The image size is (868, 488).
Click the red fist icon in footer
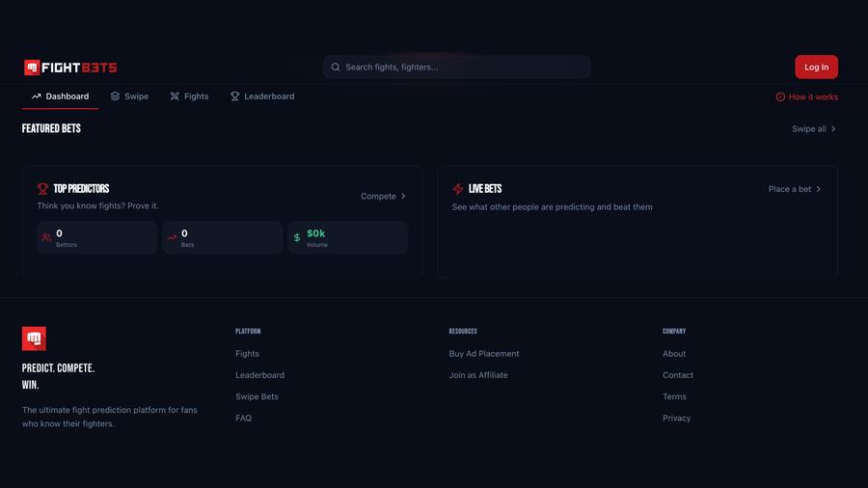(x=34, y=339)
